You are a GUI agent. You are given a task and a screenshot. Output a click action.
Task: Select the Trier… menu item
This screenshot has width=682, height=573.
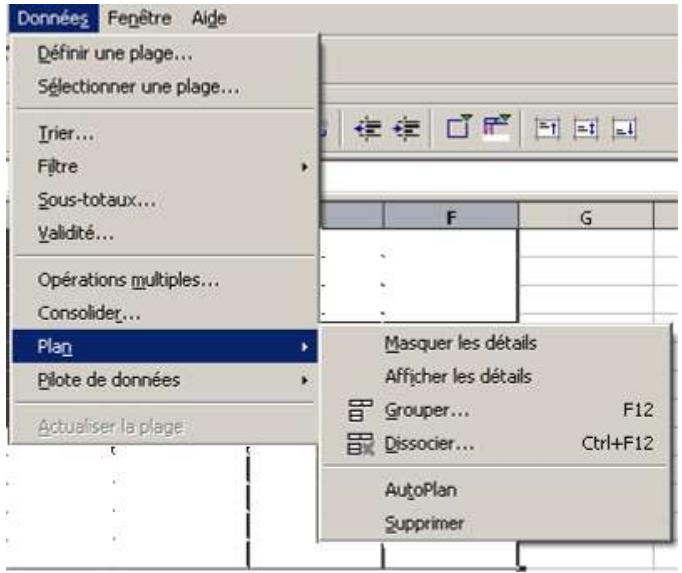(164, 134)
